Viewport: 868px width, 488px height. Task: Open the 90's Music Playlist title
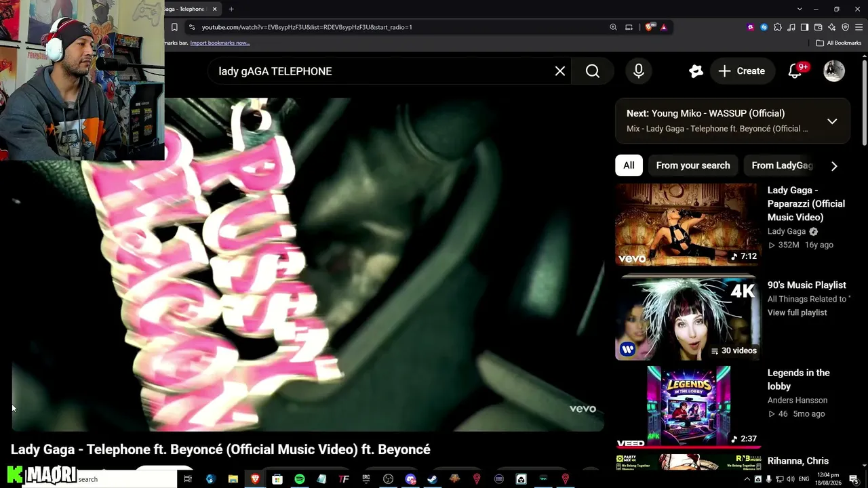pos(807,285)
